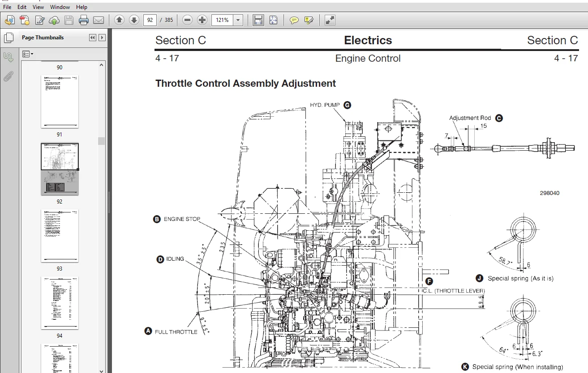Click the 'Page Thumbnails' panel title
Screen dimensions: 588x373
[x=43, y=38]
